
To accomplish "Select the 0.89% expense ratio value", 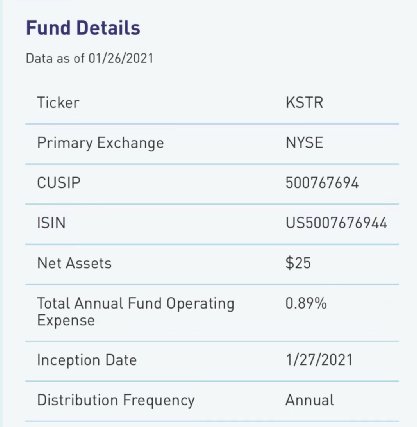I will tap(306, 303).
